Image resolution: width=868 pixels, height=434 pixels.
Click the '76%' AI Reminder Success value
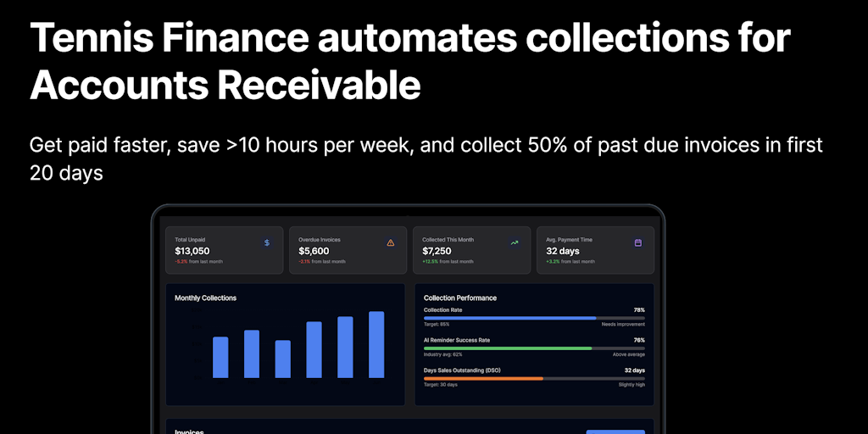[x=639, y=340]
